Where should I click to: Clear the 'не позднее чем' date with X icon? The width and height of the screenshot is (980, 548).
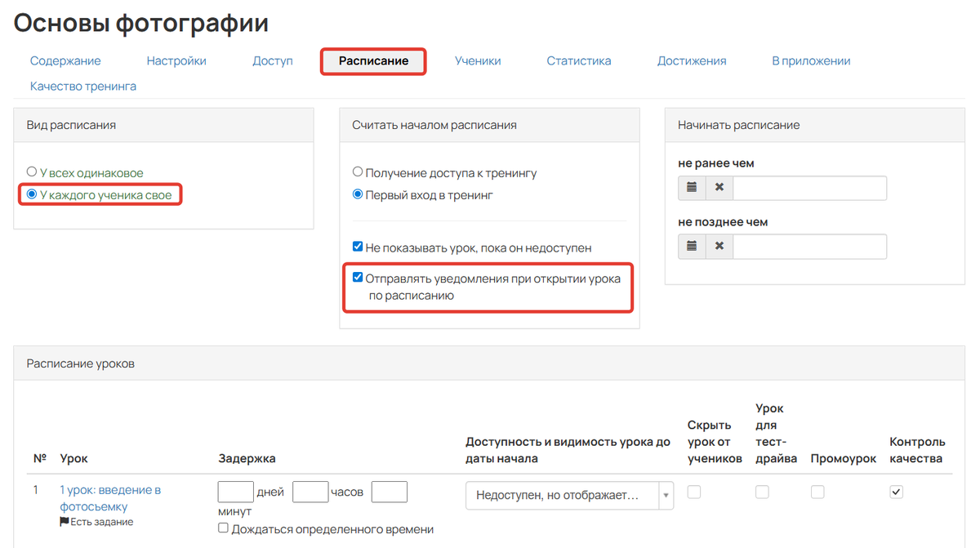point(719,247)
